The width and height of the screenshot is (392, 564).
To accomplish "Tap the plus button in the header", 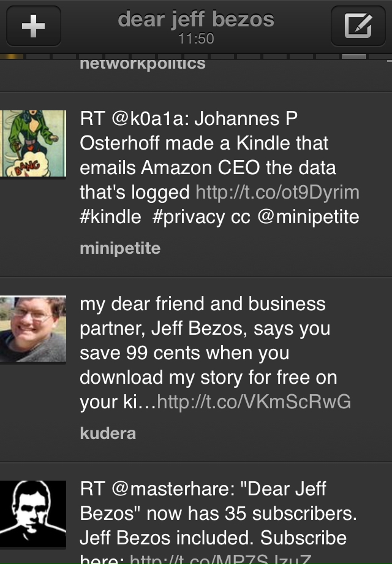I will [33, 26].
